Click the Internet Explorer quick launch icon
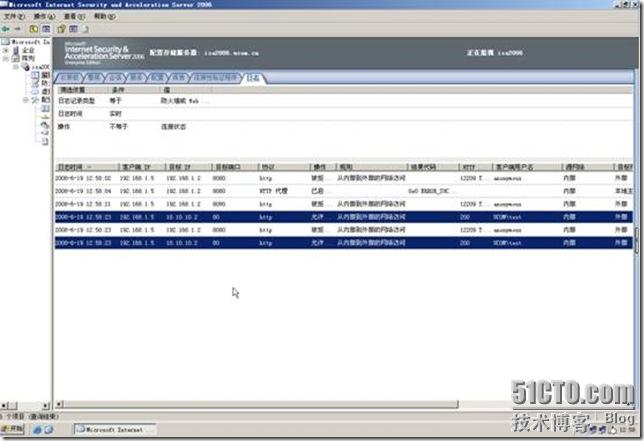 point(37,430)
